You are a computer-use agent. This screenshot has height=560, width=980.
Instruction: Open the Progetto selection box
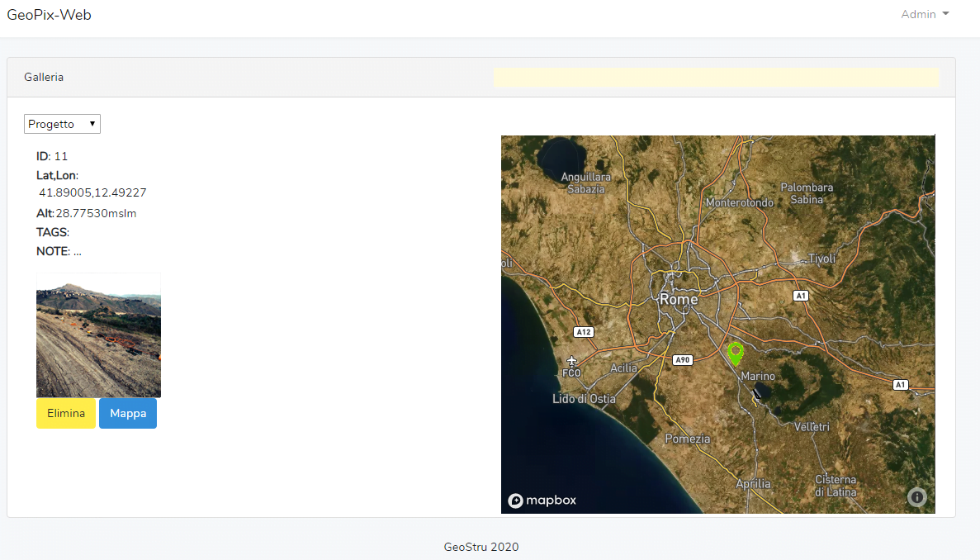point(62,123)
